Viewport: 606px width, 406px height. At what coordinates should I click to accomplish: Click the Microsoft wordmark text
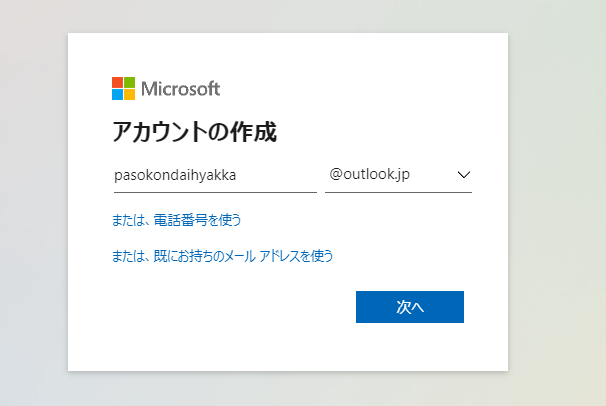coord(180,89)
